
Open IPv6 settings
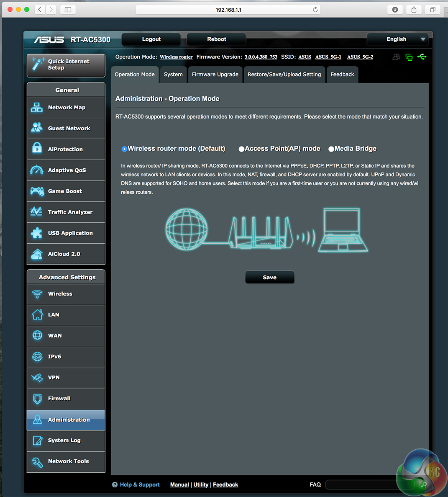tap(66, 357)
